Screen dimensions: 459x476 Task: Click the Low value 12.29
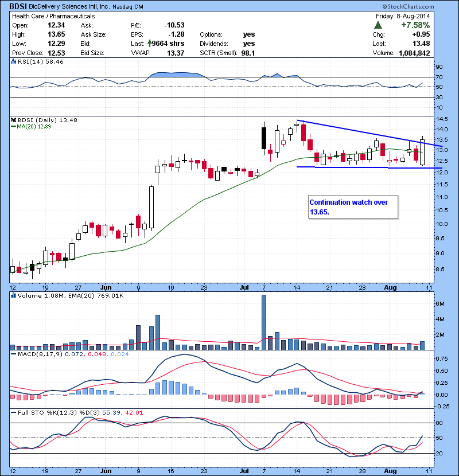click(56, 44)
